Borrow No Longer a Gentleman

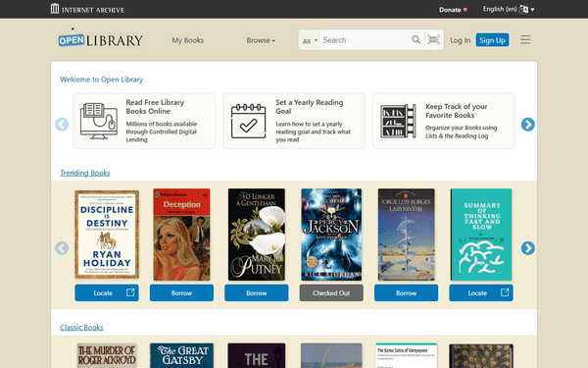(x=257, y=292)
